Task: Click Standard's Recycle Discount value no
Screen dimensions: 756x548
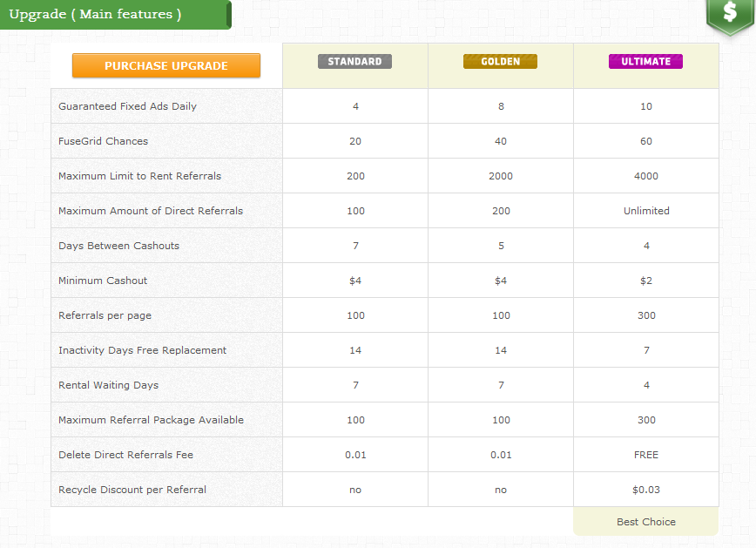Action: pos(355,490)
